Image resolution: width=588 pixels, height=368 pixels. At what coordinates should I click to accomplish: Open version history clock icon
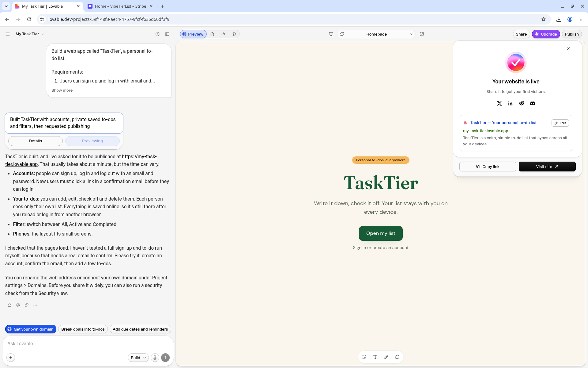coord(157,34)
